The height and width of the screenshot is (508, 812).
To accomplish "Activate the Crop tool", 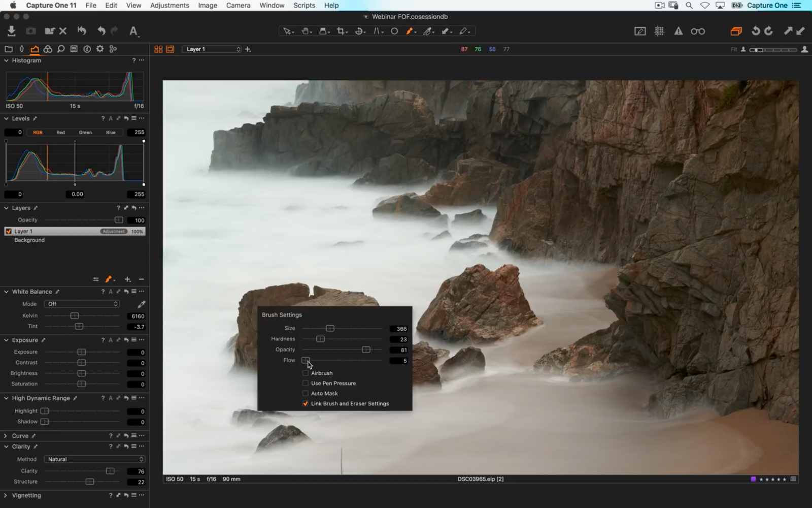I will click(x=341, y=31).
